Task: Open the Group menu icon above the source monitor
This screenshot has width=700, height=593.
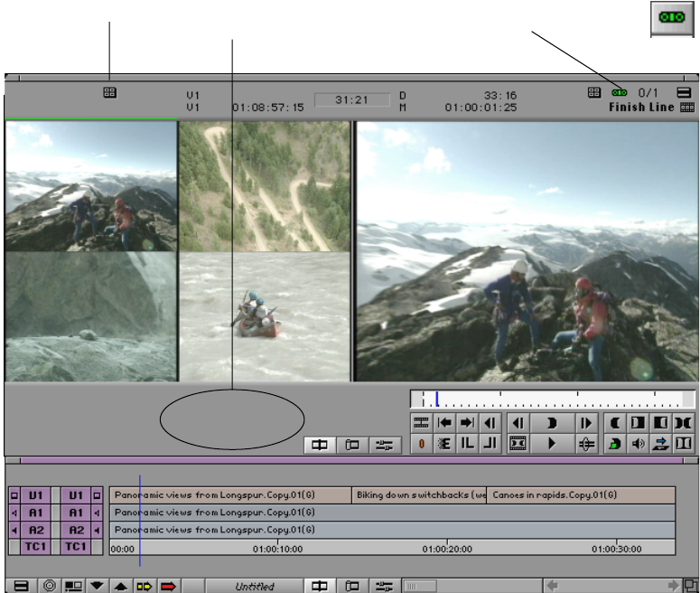Action: 109,92
